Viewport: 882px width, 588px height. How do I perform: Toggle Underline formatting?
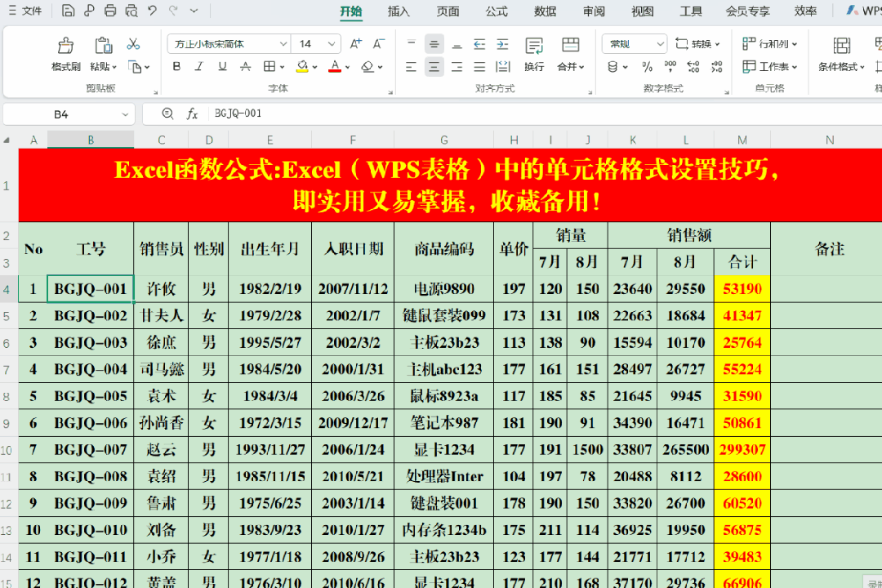click(221, 67)
